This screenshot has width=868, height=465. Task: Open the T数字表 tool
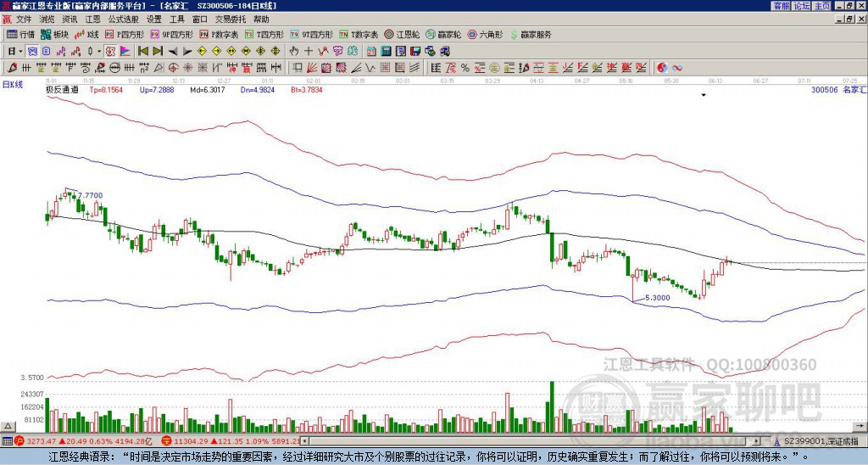359,34
